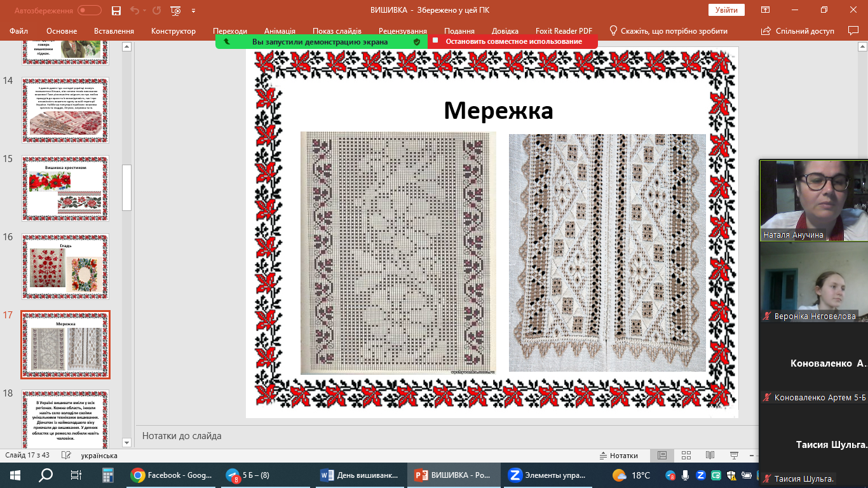
Task: Open Reading View from status bar
Action: (710, 456)
